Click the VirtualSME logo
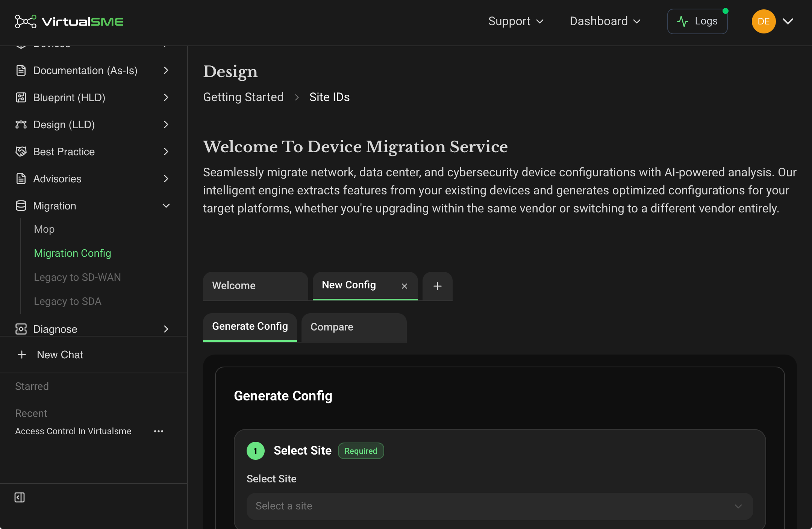The height and width of the screenshot is (529, 812). point(69,21)
